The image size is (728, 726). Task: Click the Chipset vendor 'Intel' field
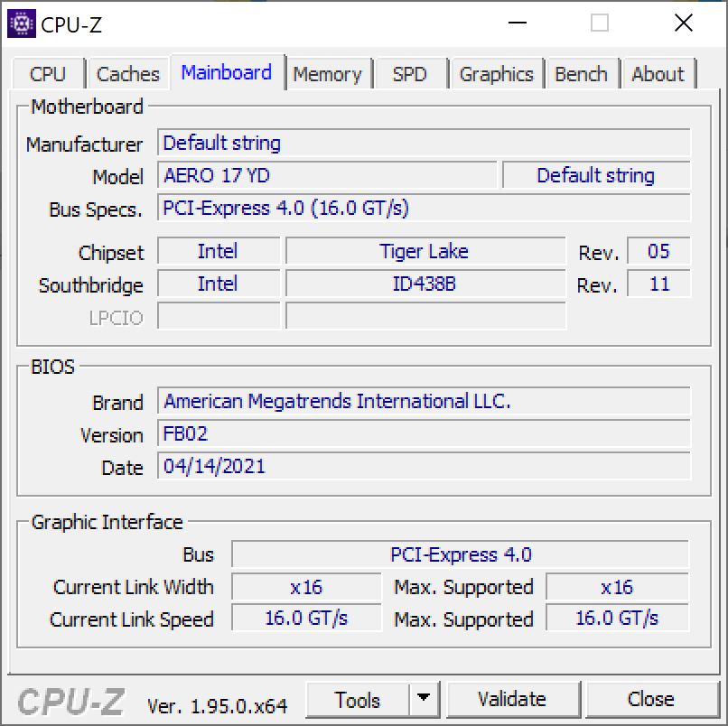[x=219, y=251]
